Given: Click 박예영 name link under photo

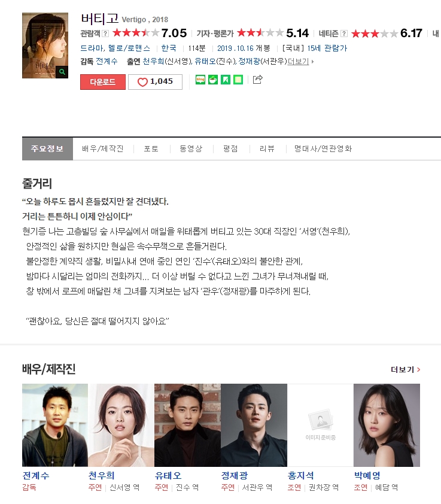Looking at the screenshot, I should [367, 475].
